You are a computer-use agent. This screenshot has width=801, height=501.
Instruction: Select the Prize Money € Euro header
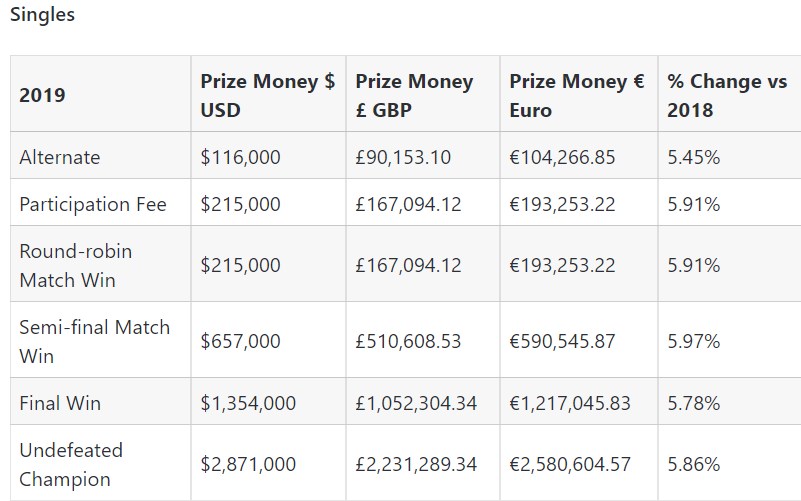tap(576, 95)
